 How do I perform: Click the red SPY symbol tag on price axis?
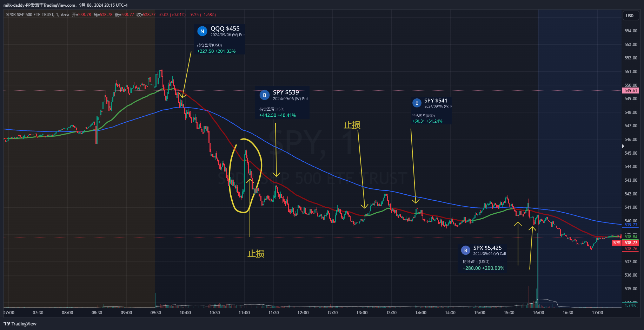pyautogui.click(x=617, y=243)
